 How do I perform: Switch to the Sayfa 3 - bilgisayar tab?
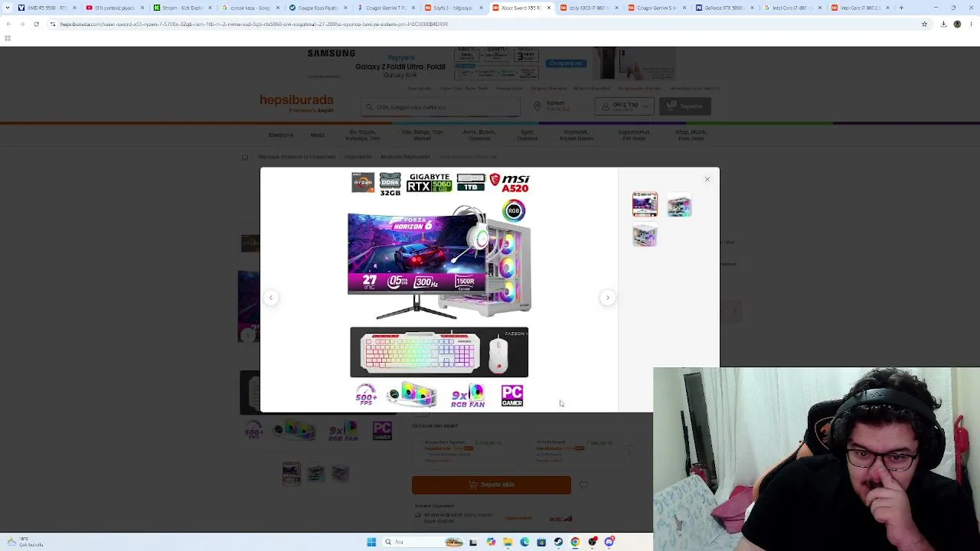click(452, 8)
